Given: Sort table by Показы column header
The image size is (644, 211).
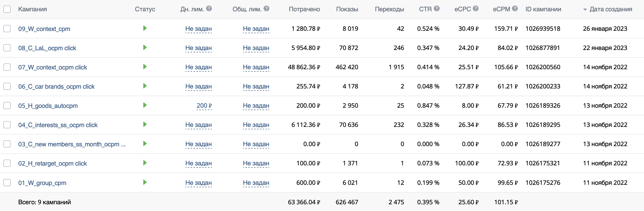Looking at the screenshot, I should (x=347, y=9).
